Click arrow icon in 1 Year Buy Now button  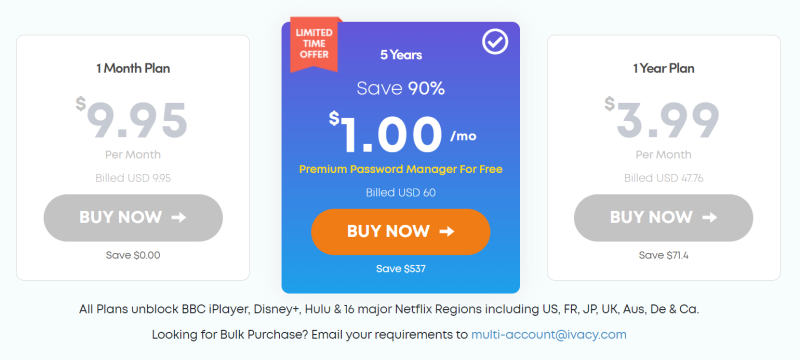point(710,218)
